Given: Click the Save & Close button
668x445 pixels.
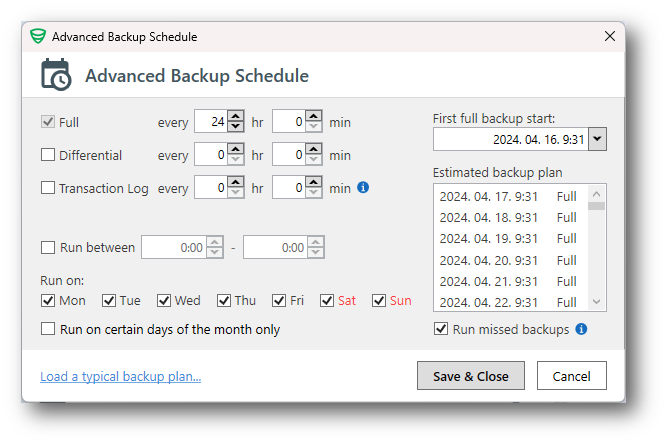Looking at the screenshot, I should (x=470, y=376).
